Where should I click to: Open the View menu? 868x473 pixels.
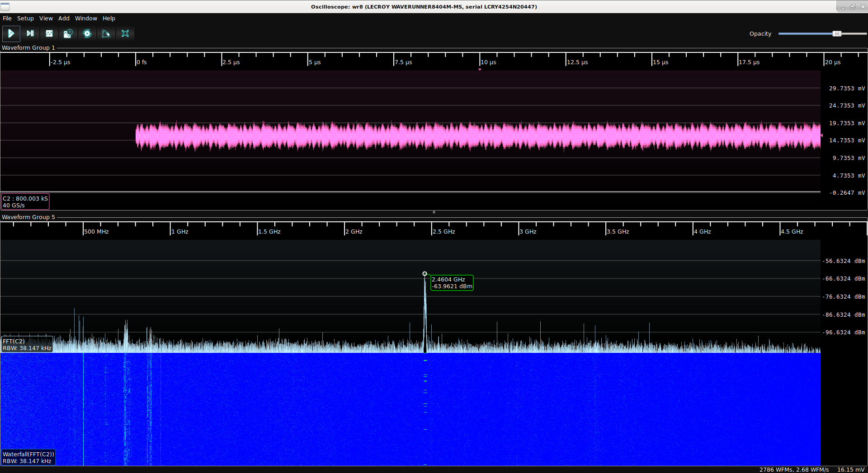tap(46, 19)
